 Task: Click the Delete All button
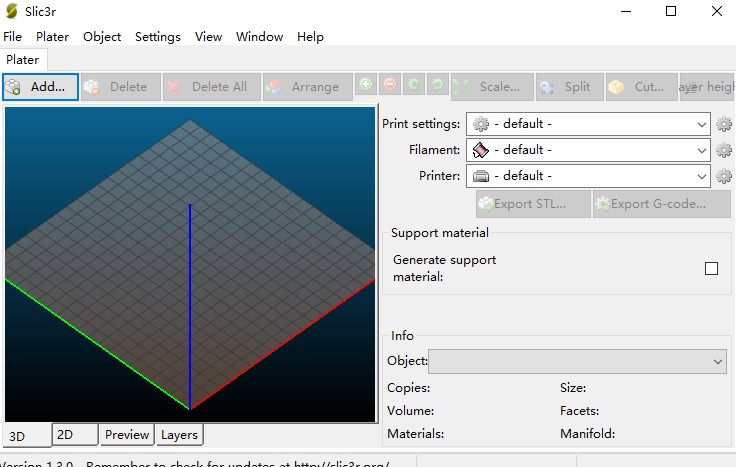pos(212,87)
